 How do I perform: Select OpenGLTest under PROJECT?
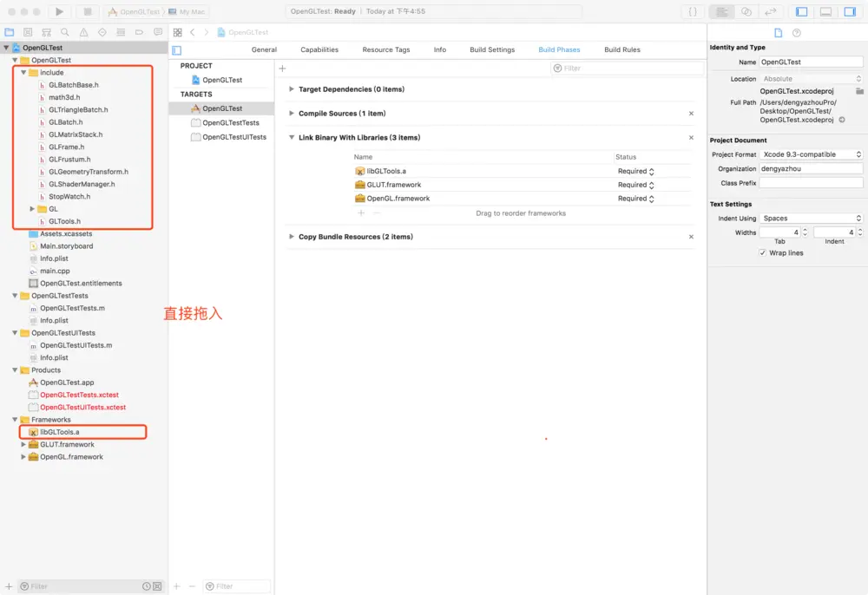pos(221,80)
